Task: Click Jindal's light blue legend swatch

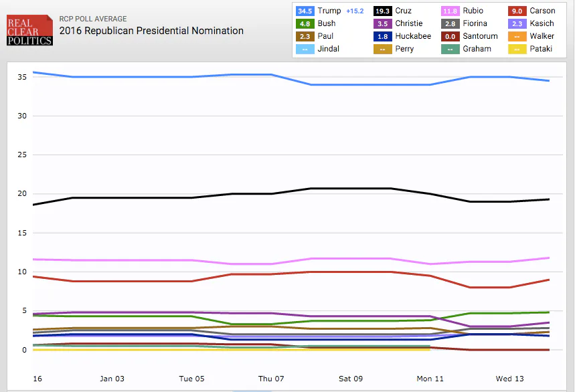Action: coord(305,49)
